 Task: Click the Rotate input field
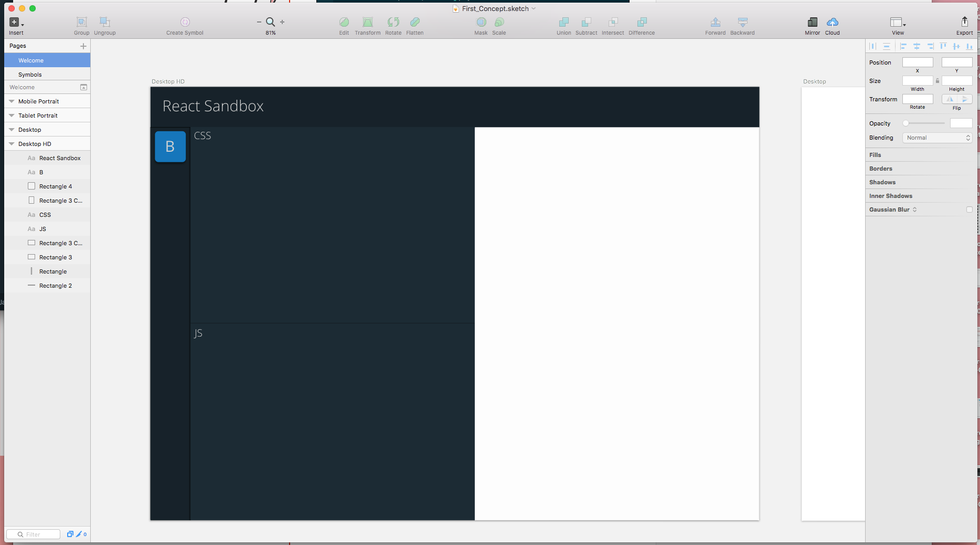(x=918, y=99)
